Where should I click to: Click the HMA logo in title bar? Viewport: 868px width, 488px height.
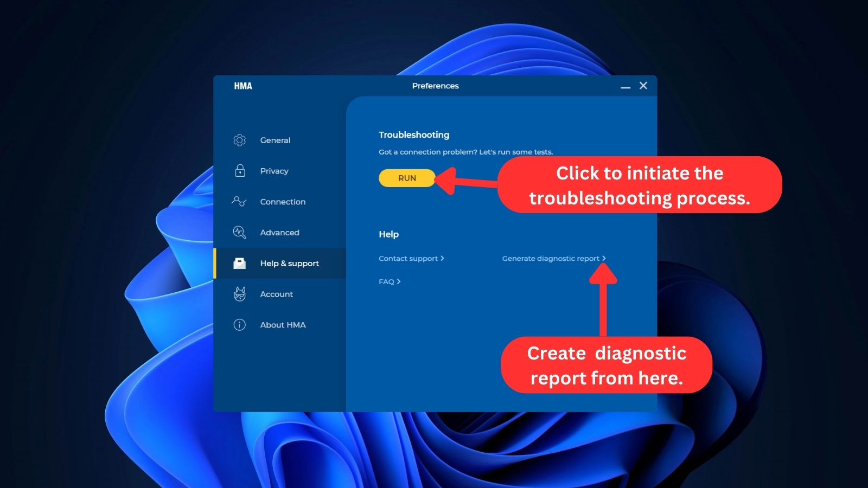pyautogui.click(x=243, y=86)
